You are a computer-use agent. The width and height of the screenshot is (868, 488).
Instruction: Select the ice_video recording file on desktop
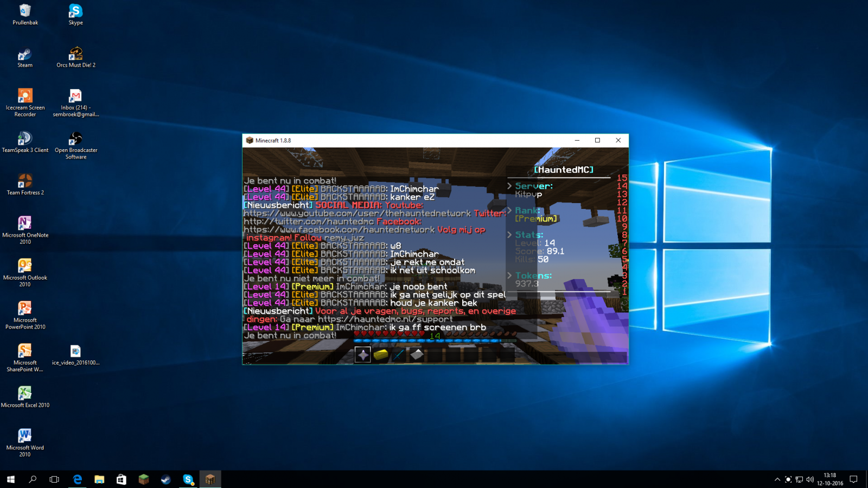point(75,354)
